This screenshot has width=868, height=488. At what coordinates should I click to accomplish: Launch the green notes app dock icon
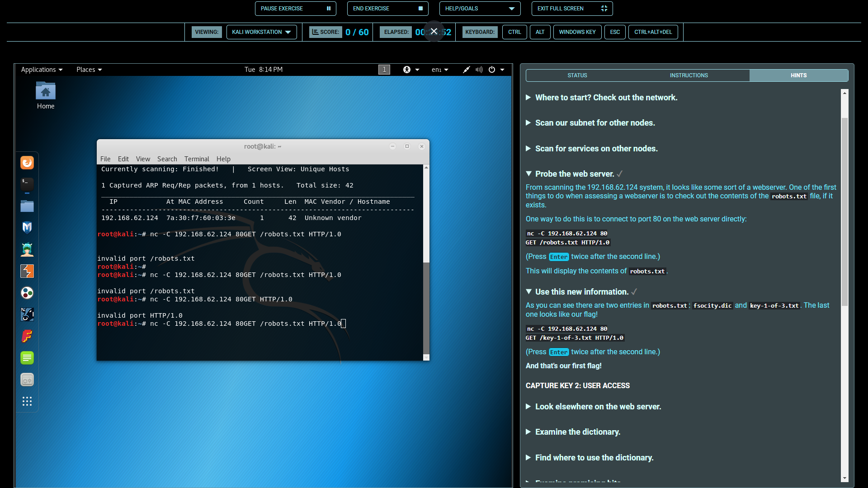[27, 358]
